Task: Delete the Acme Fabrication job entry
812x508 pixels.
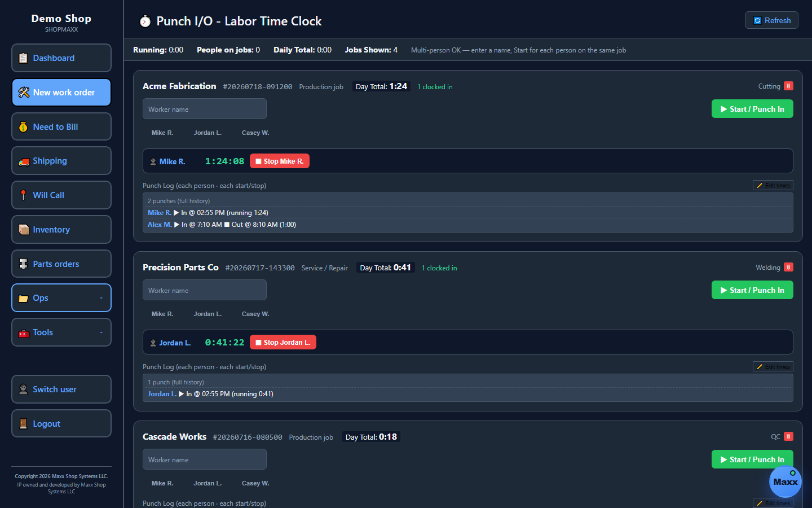Action: click(788, 86)
